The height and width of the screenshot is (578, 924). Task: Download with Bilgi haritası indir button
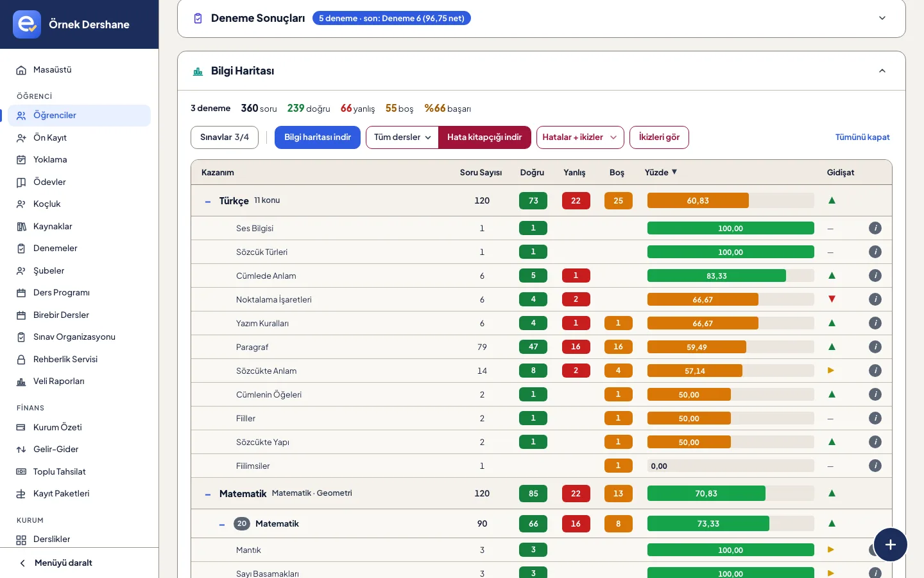point(318,137)
